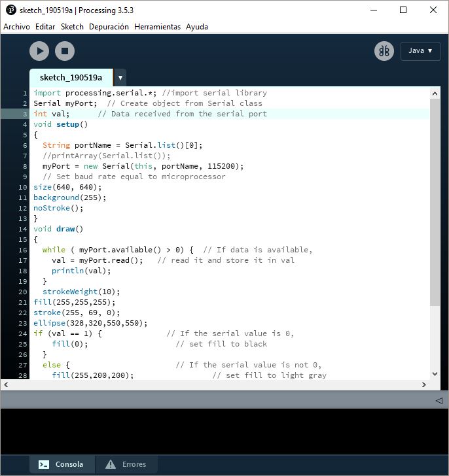
Task: Click the '//printArray(Serial.list());' comment line
Action: pos(106,156)
